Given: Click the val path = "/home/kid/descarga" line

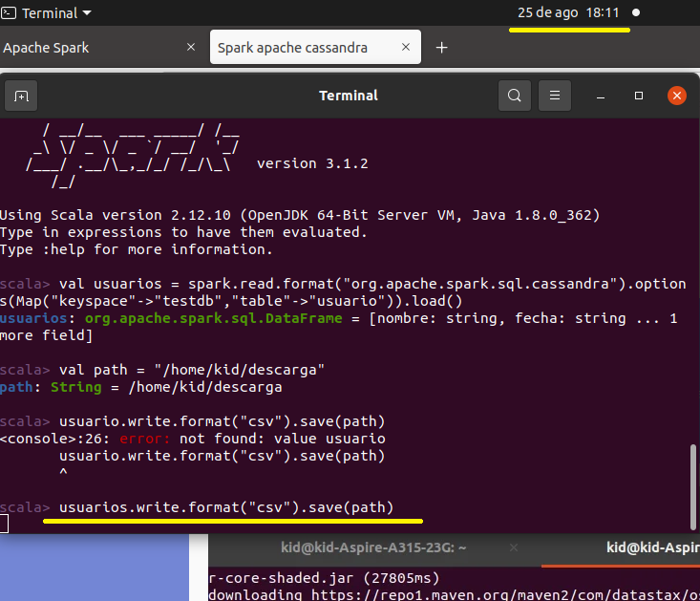Looking at the screenshot, I should (x=192, y=370).
